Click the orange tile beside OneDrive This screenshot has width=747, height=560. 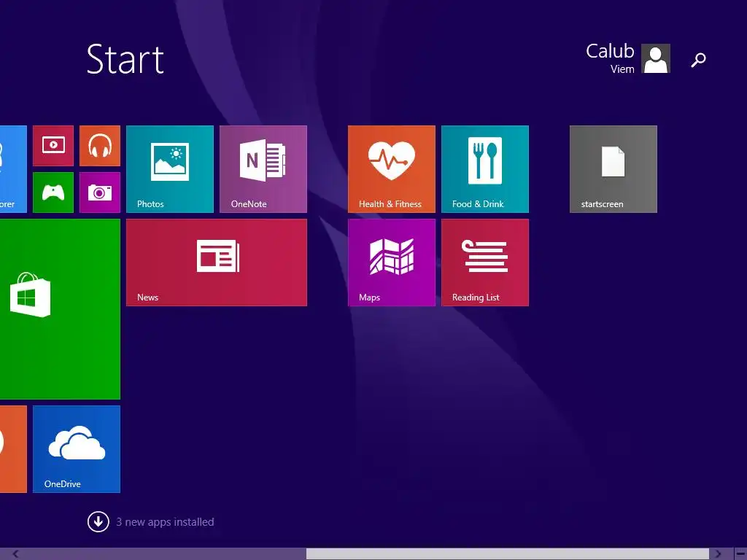tap(13, 449)
